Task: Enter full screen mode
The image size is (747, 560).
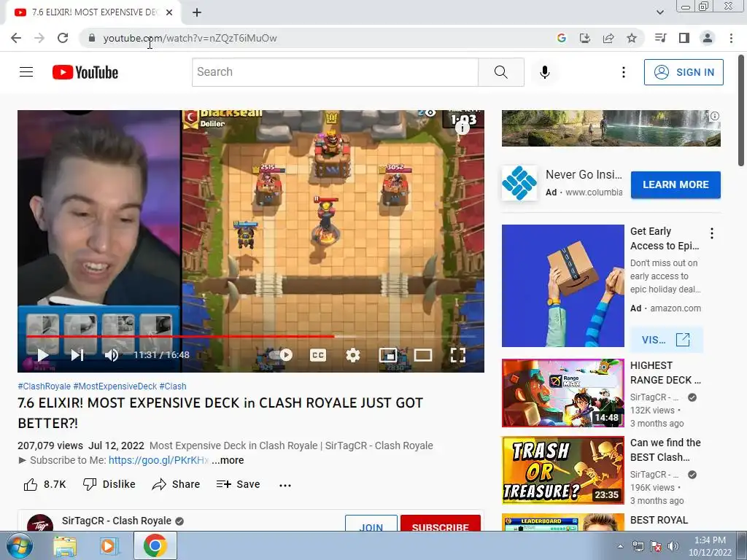Action: 458,355
